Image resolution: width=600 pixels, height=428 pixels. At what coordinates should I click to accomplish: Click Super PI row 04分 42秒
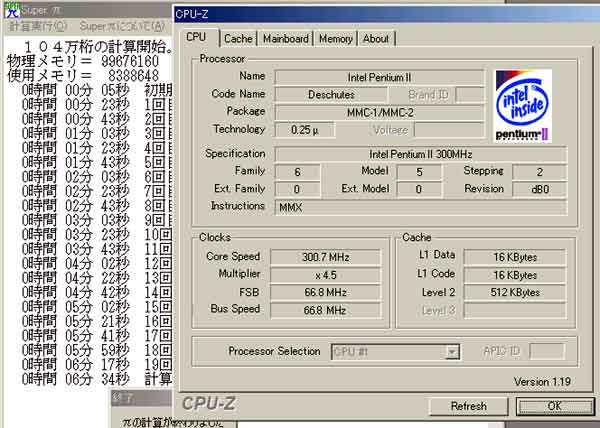[97, 292]
